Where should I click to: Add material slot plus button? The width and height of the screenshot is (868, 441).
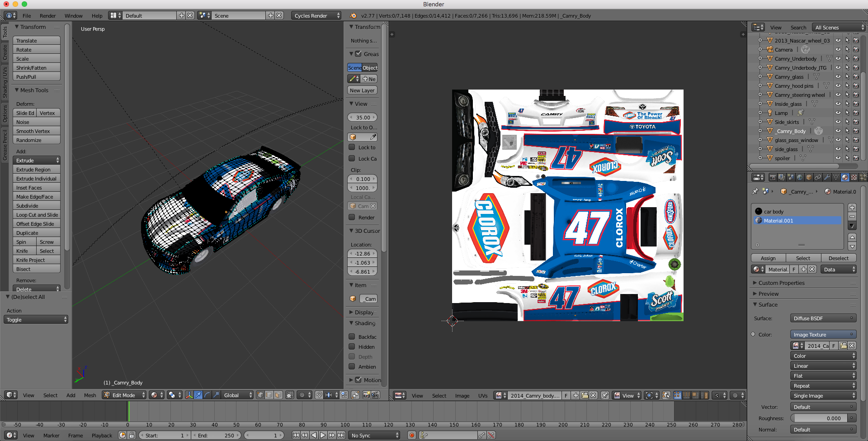(852, 208)
